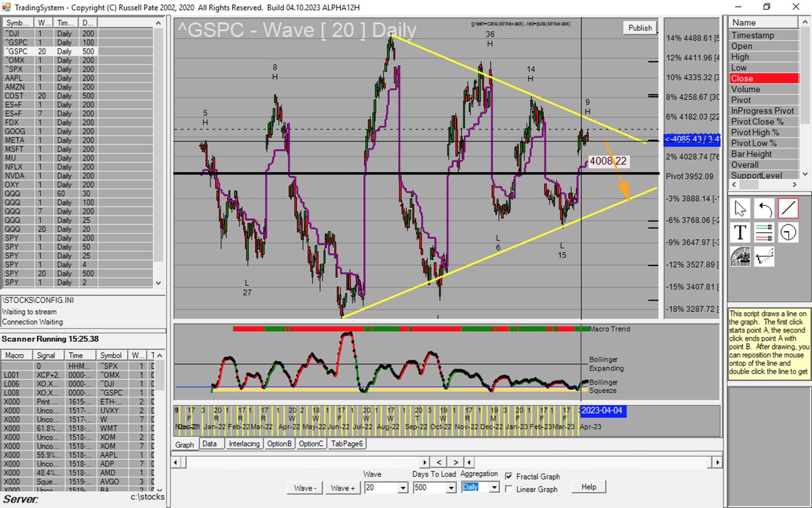The height and width of the screenshot is (508, 812).
Task: Open the Wave dropdown showing 20
Action: pyautogui.click(x=403, y=487)
